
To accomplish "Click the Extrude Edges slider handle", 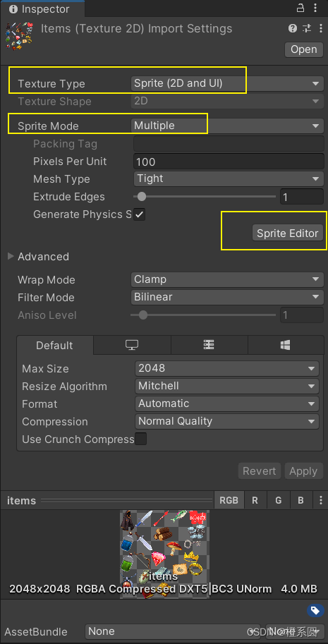I will tap(142, 197).
